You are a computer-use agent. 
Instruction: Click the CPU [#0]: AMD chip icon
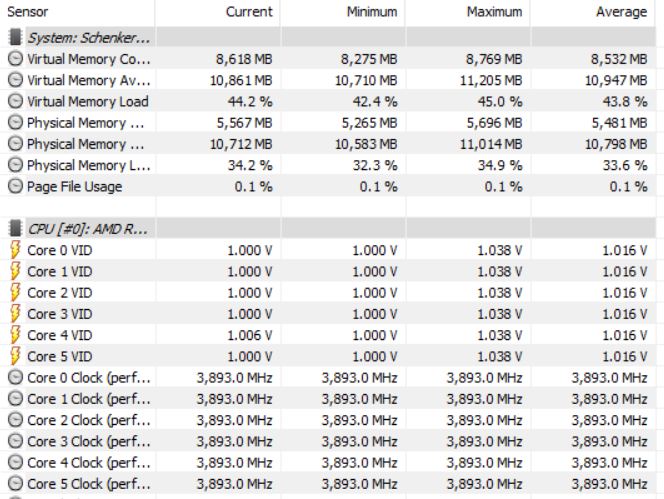tap(15, 228)
